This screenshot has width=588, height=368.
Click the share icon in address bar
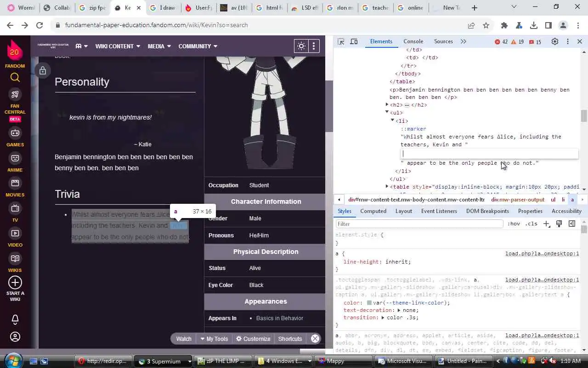[x=471, y=25]
